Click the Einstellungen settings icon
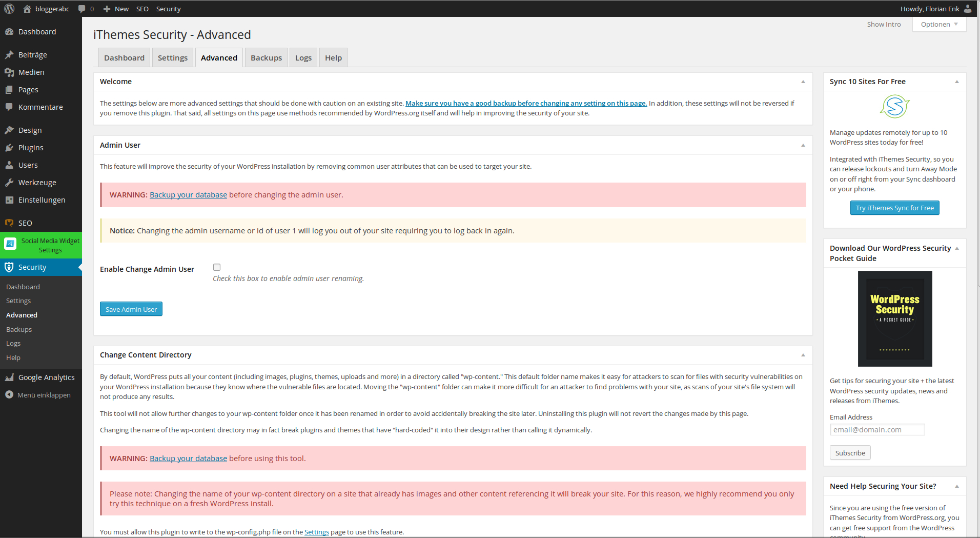 point(9,200)
